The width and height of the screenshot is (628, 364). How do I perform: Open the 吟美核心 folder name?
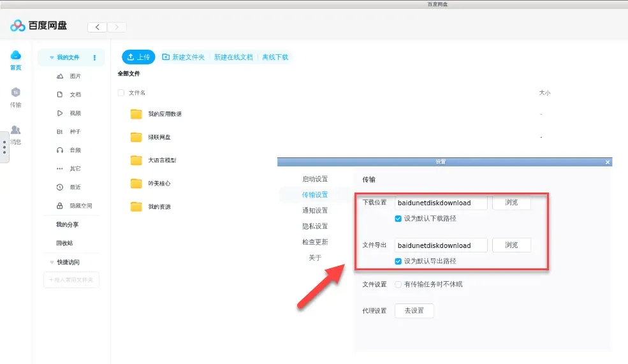159,184
